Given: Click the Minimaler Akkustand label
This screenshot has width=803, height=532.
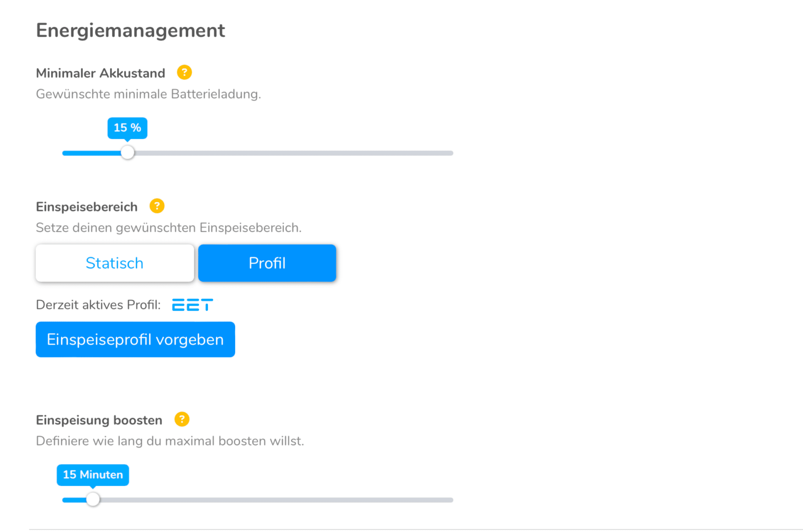Looking at the screenshot, I should 100,73.
